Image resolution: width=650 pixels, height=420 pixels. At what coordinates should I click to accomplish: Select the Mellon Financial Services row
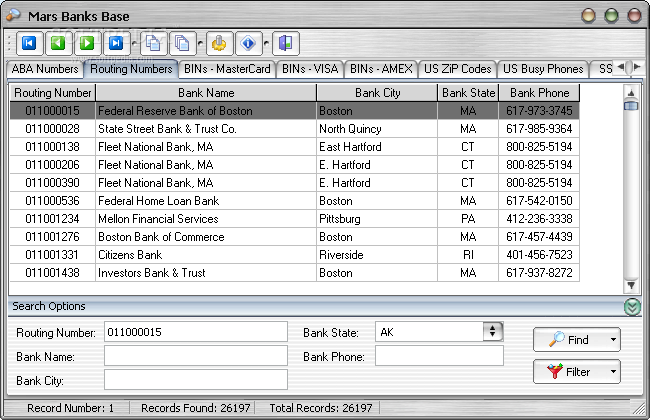294,218
